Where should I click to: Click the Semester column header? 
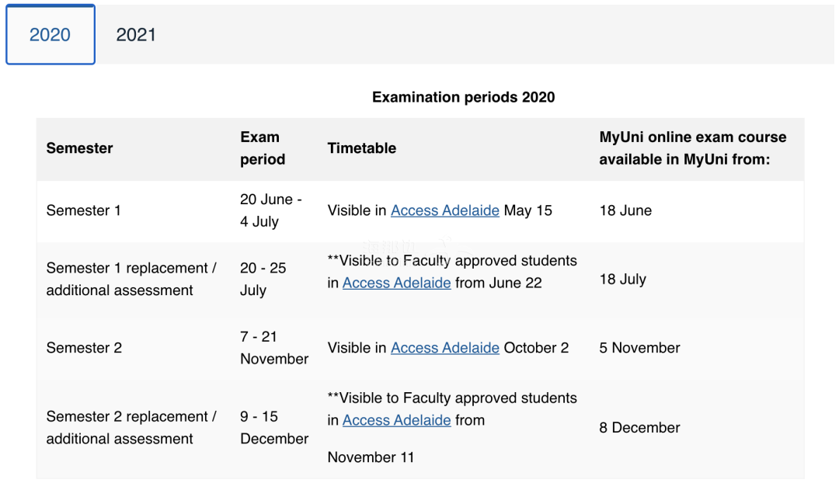pos(80,148)
